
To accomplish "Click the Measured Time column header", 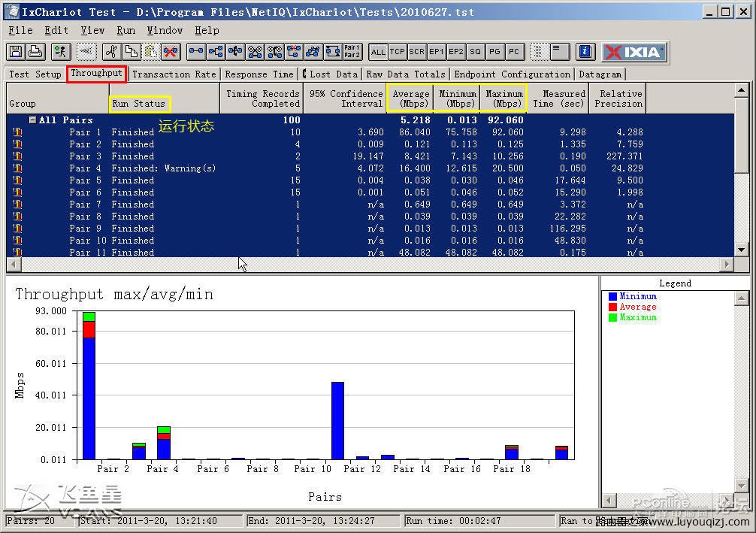I will tap(558, 98).
